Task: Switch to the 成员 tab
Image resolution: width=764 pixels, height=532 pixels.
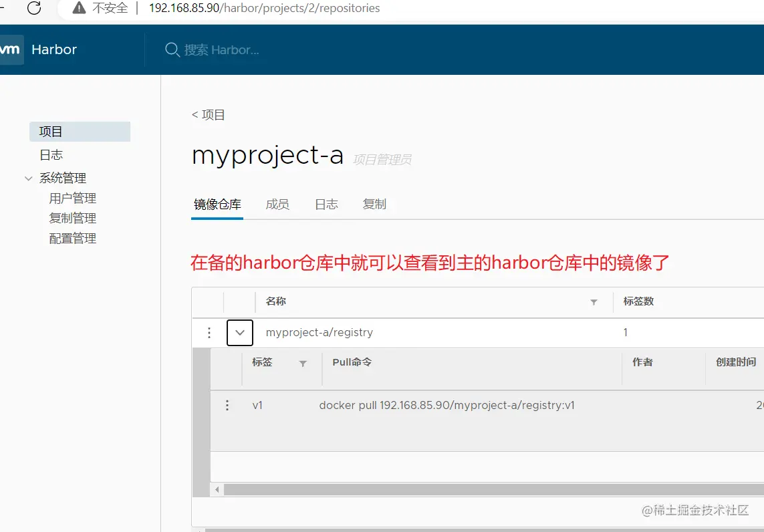Action: 277,205
